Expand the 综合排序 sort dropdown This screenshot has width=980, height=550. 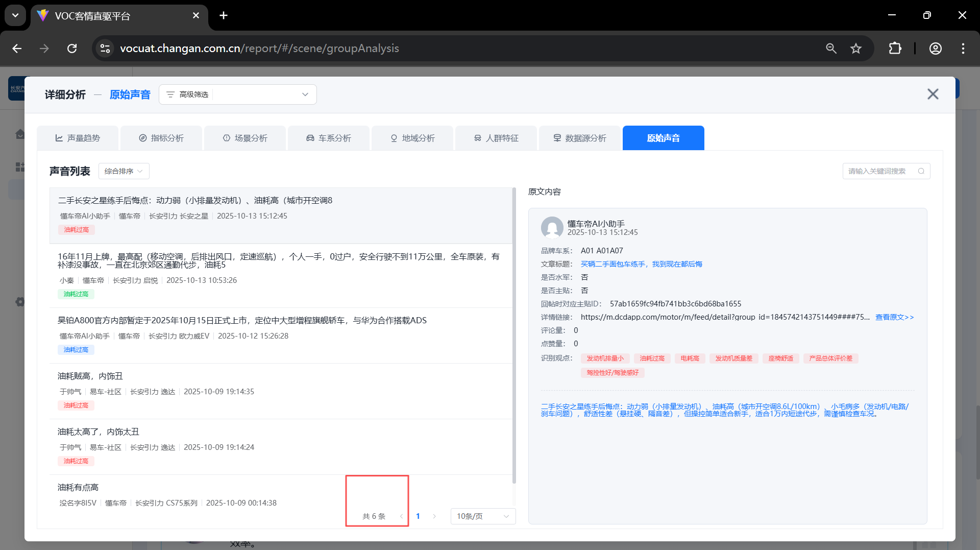(x=124, y=171)
